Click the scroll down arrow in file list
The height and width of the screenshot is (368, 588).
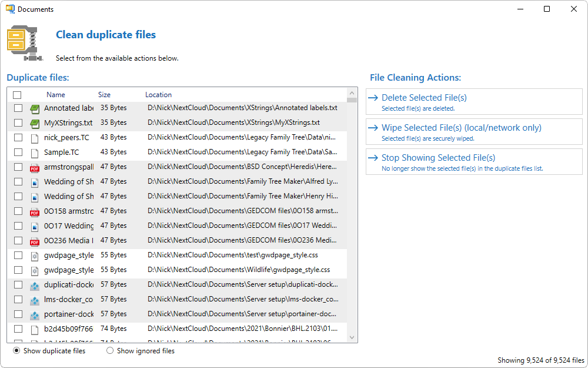[352, 337]
